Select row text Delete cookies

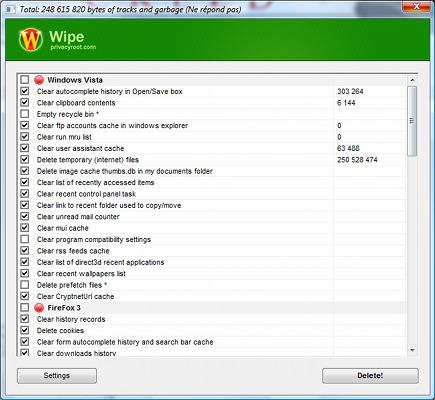60,331
